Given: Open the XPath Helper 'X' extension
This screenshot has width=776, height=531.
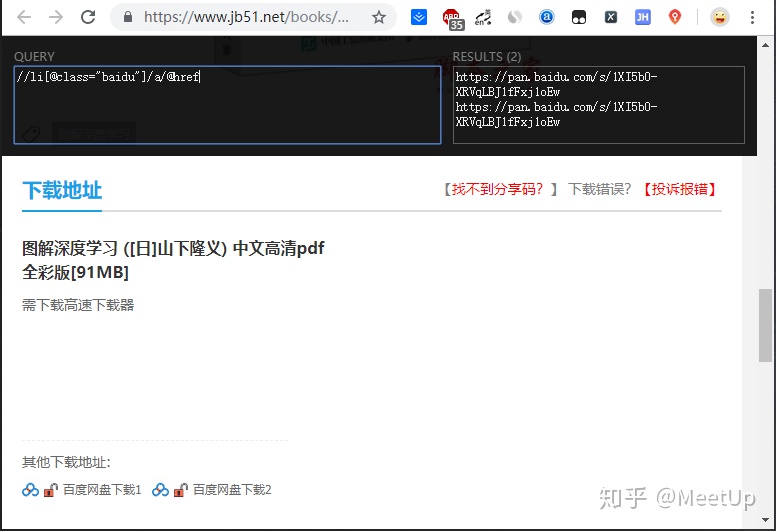Looking at the screenshot, I should point(611,17).
